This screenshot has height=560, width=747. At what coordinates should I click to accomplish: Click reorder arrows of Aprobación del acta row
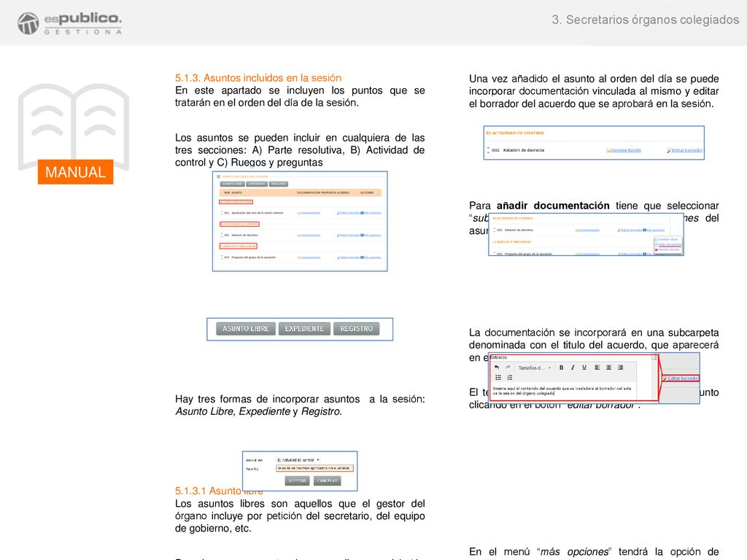coord(222,213)
